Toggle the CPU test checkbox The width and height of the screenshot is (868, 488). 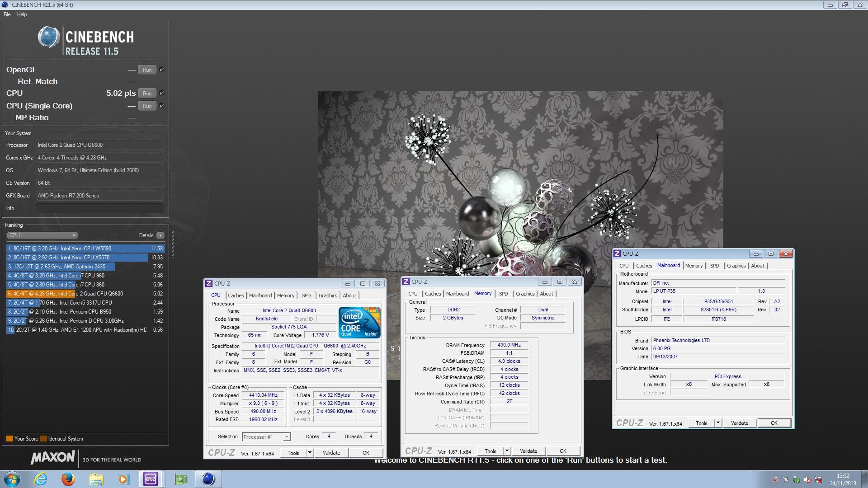pyautogui.click(x=162, y=93)
